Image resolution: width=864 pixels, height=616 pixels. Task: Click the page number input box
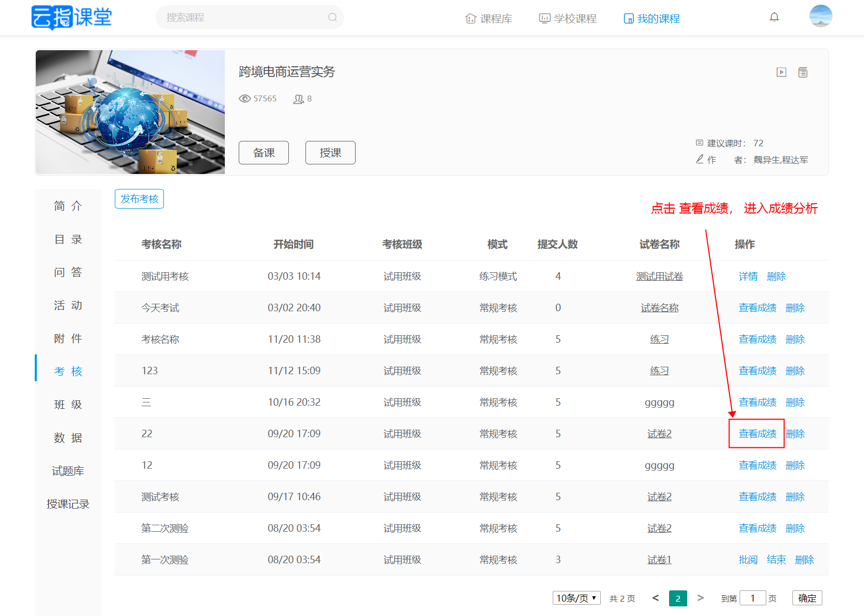[753, 598]
